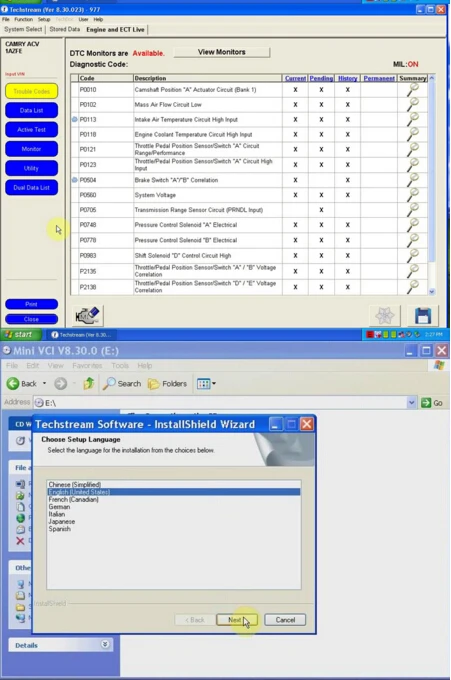The image size is (451, 680).
Task: Click Print button in Techstream
Action: tap(31, 304)
